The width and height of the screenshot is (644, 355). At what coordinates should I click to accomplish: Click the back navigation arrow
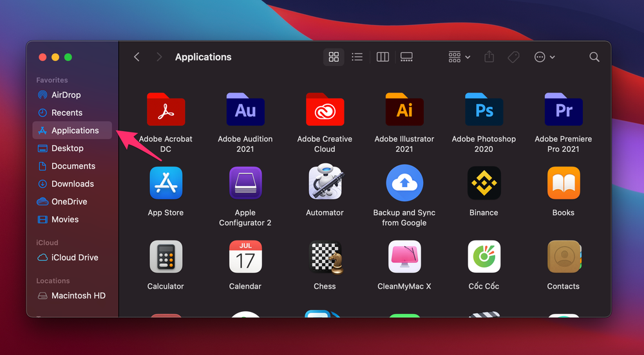[x=137, y=57]
